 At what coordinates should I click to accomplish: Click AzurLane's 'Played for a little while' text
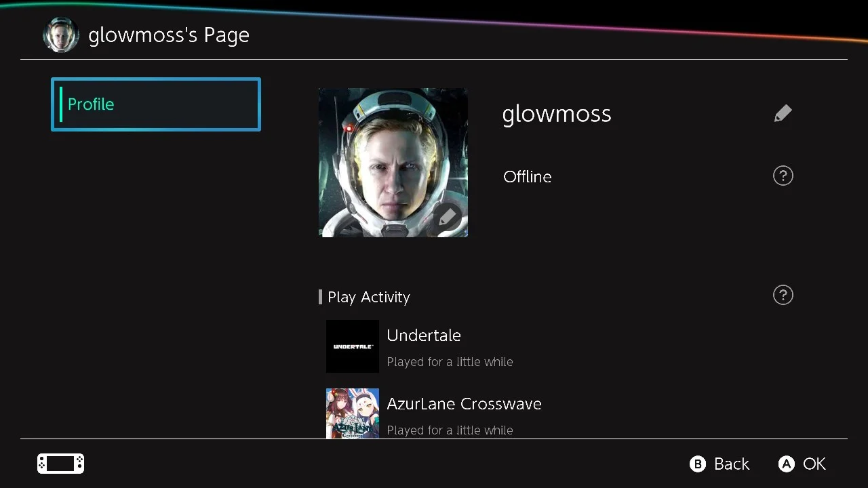(450, 430)
